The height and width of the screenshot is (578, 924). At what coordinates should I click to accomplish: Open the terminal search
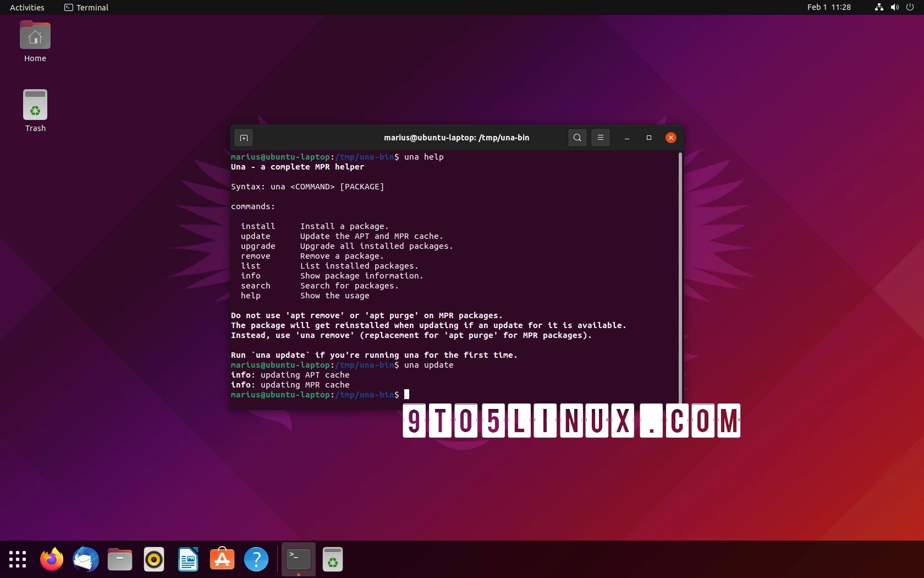tap(577, 138)
